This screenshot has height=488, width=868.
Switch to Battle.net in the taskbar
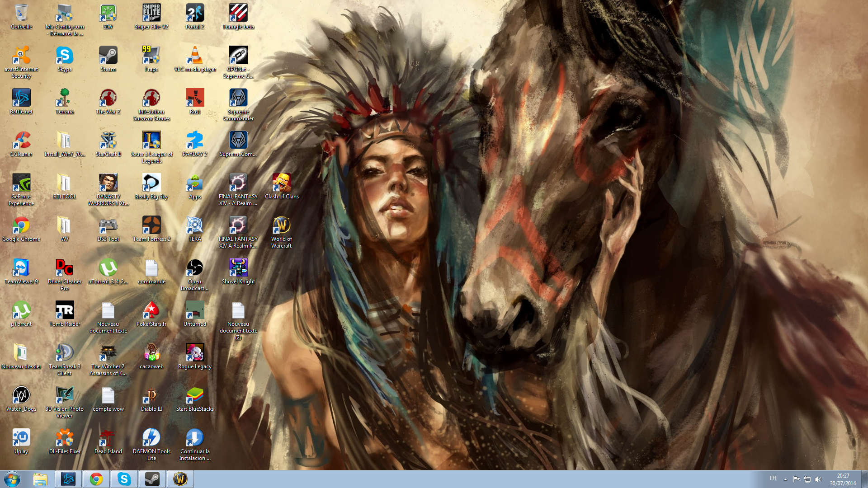[x=68, y=479]
